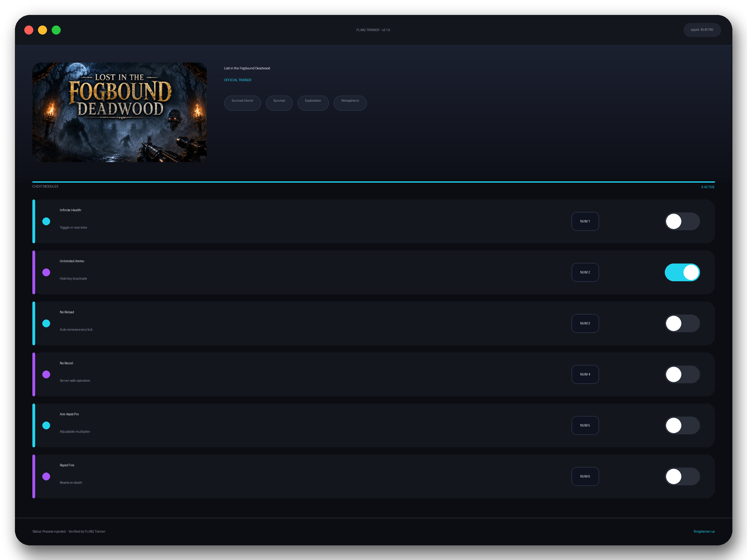Click the FLiNG TRAINER v3.1.0 title

(373, 30)
